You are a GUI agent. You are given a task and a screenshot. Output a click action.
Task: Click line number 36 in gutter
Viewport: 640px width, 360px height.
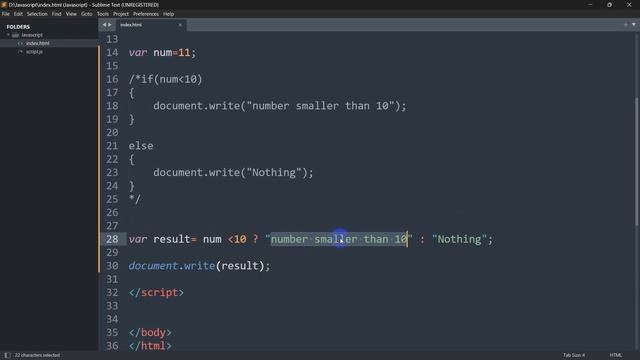(x=112, y=346)
